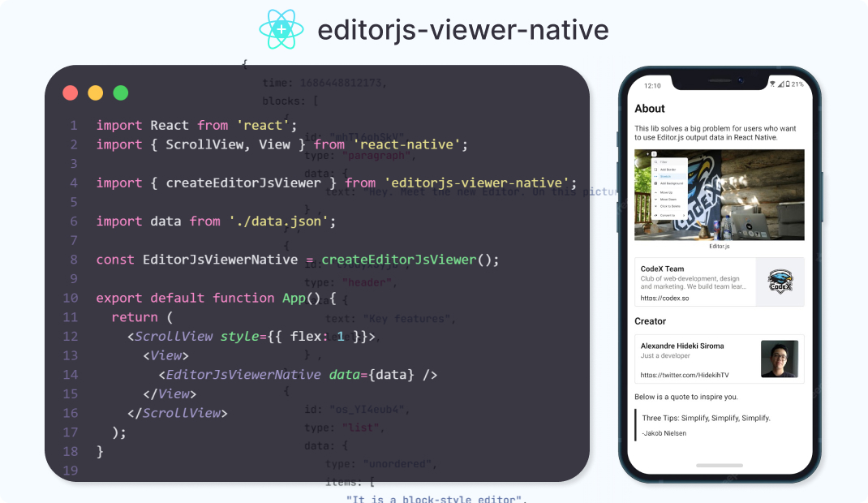Open the CodeX Team link card
This screenshot has width=868, height=503.
tap(719, 282)
